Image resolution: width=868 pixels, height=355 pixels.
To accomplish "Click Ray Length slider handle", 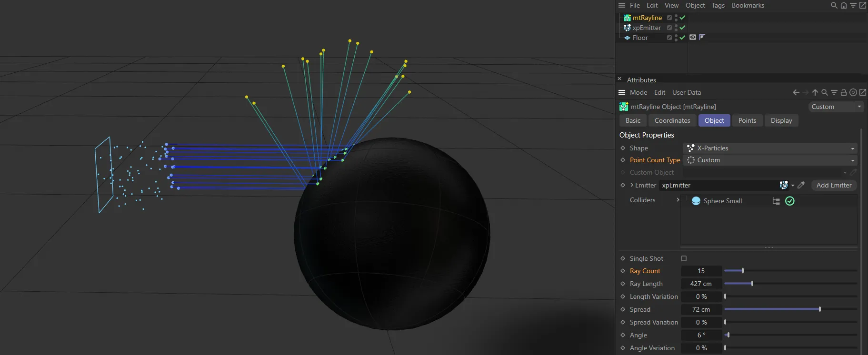I will click(752, 284).
